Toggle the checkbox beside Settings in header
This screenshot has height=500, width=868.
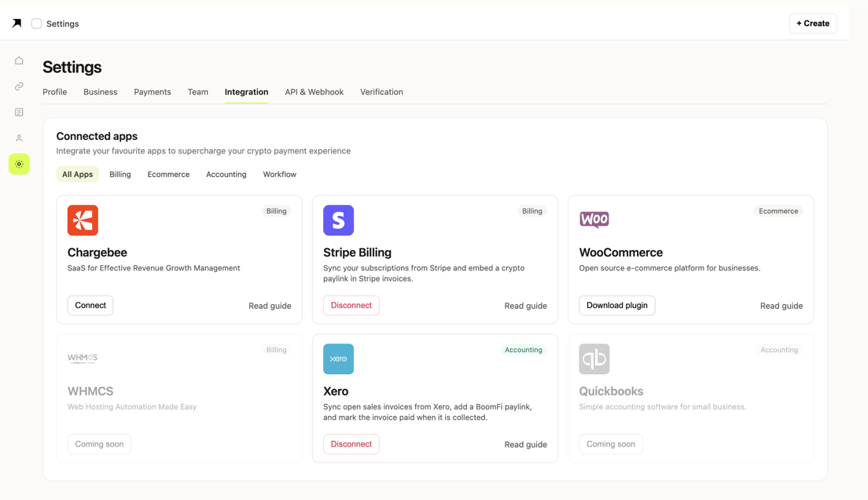coord(36,24)
